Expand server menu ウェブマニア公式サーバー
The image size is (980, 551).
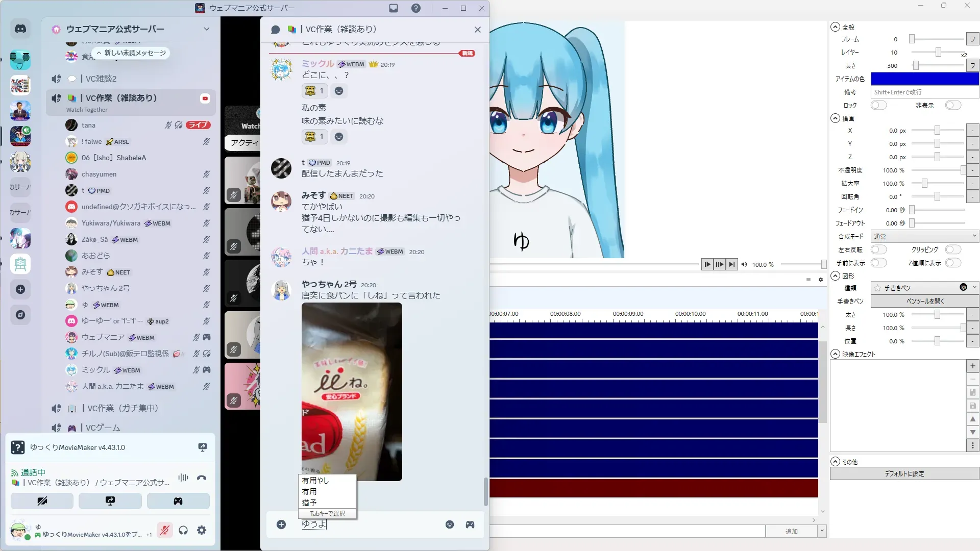pyautogui.click(x=206, y=29)
